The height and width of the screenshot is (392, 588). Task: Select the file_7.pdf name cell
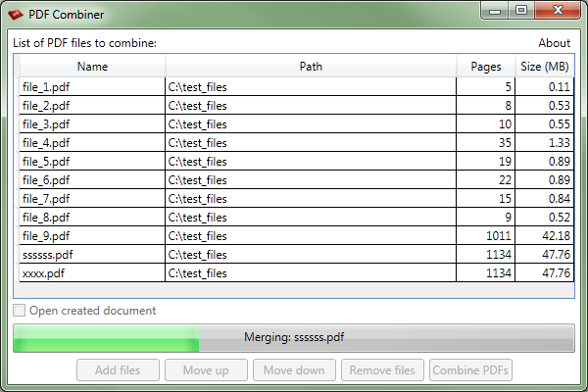(x=92, y=198)
